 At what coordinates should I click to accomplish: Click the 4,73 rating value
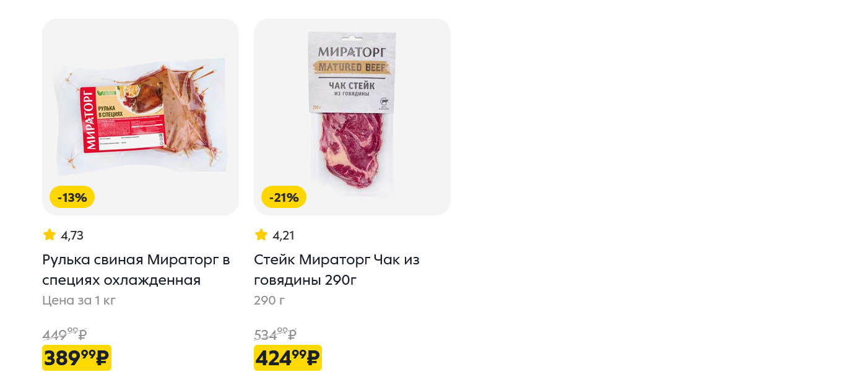(x=72, y=235)
